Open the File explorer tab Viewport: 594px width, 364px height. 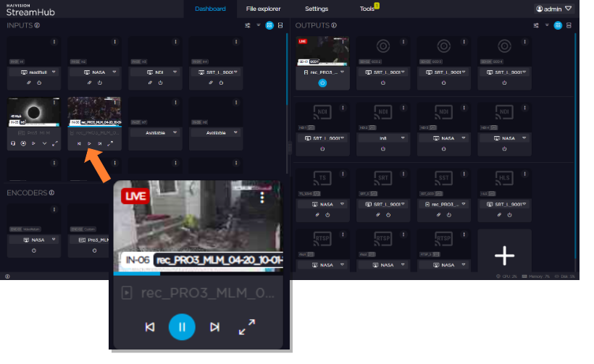tap(263, 9)
